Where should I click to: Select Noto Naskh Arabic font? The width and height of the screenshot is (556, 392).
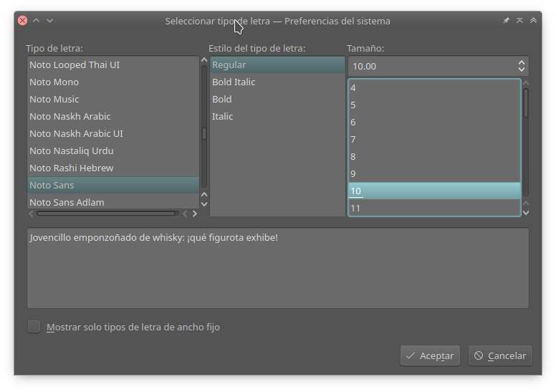click(x=113, y=116)
